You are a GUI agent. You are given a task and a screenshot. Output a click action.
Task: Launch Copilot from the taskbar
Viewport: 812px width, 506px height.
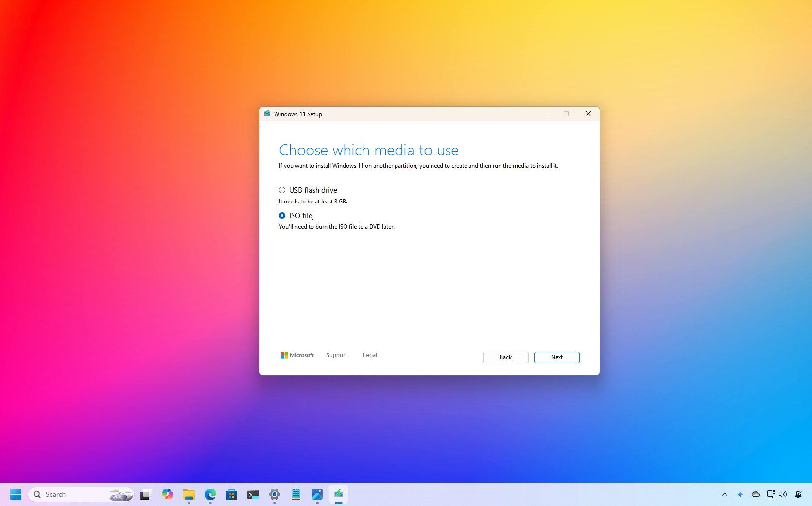[168, 494]
